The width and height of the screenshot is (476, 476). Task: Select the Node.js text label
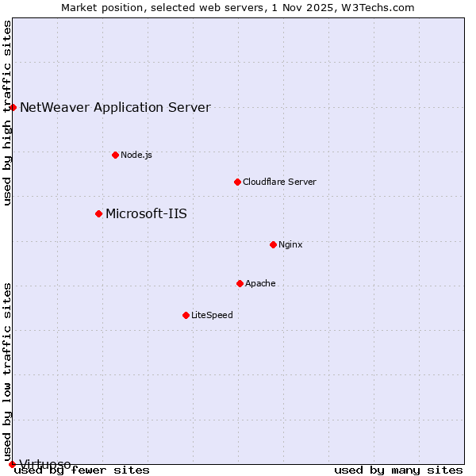(136, 155)
